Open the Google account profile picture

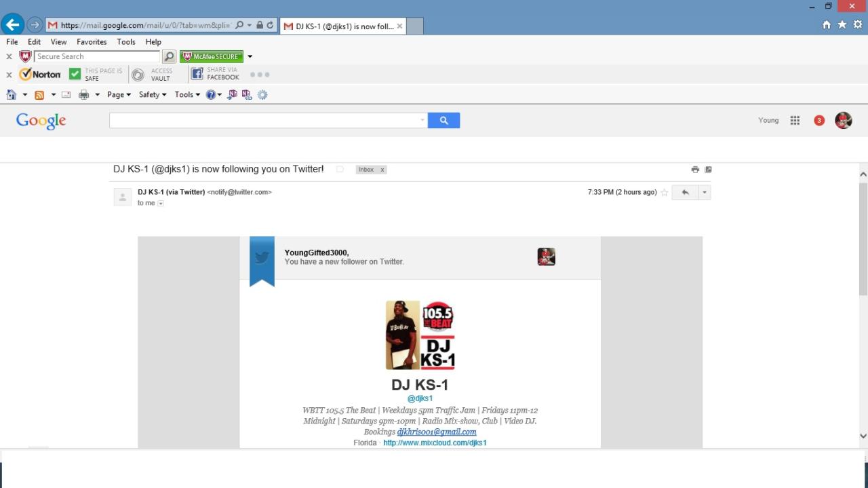coord(844,120)
